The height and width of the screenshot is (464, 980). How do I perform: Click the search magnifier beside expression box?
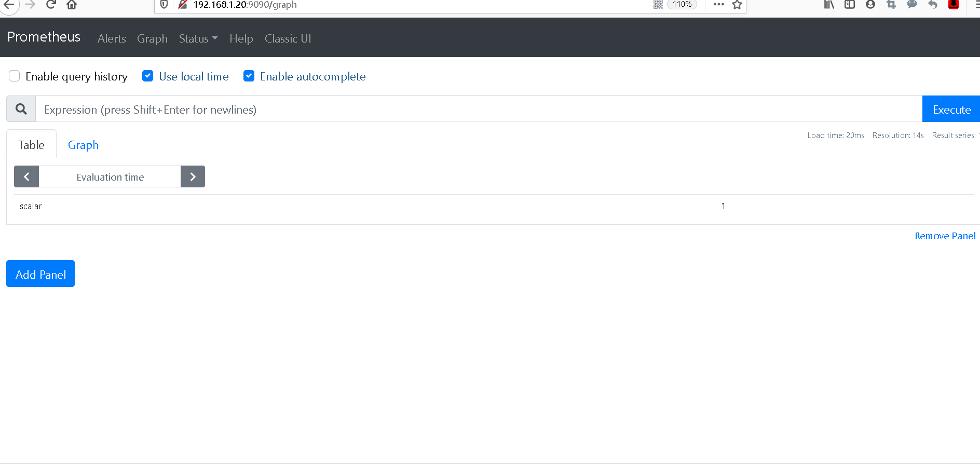coord(21,109)
